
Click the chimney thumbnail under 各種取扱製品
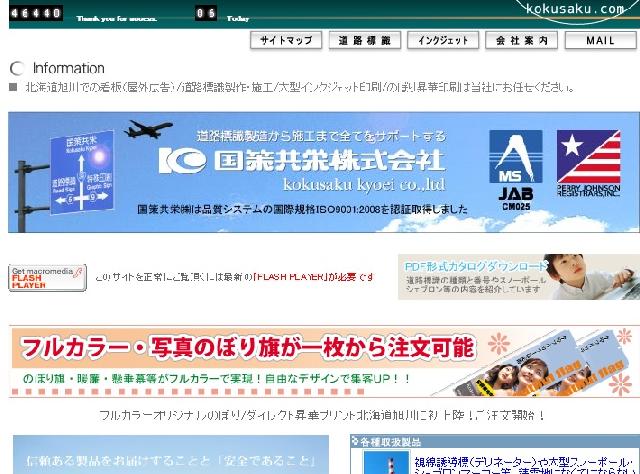point(386,463)
